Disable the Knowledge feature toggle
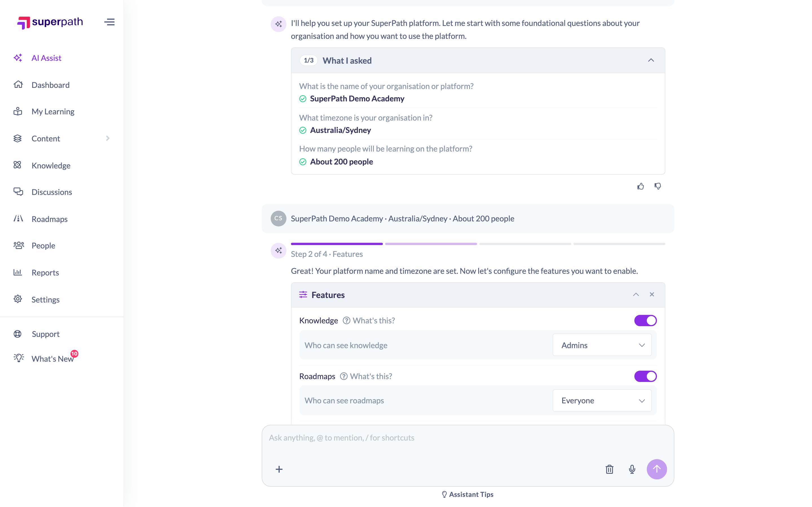The image size is (812, 507). [645, 321]
